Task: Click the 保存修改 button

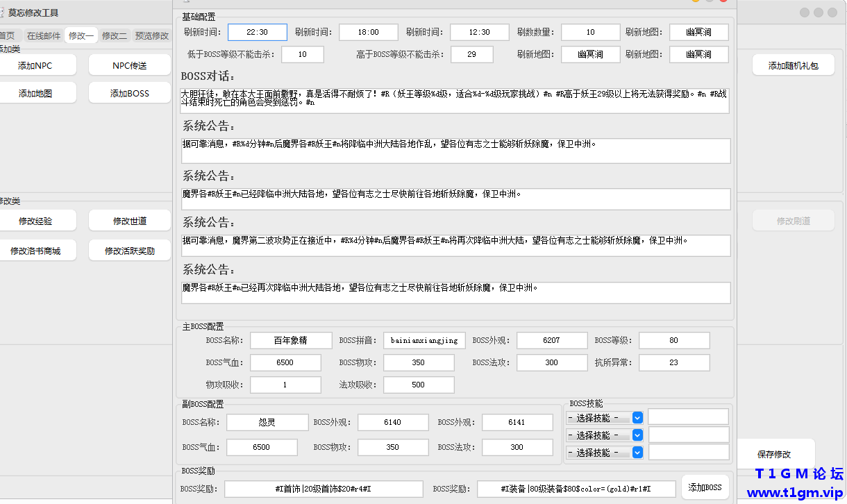Action: tap(774, 455)
